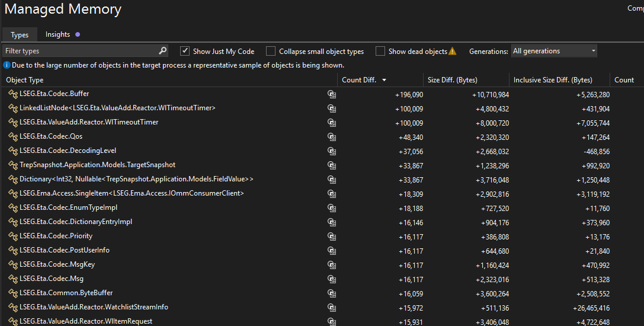This screenshot has width=644, height=326.
Task: Click the Managed Memory title
Action: 63,9
